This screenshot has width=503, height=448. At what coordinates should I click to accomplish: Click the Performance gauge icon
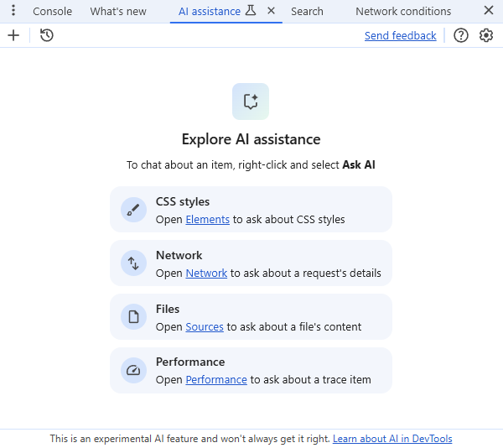click(133, 370)
